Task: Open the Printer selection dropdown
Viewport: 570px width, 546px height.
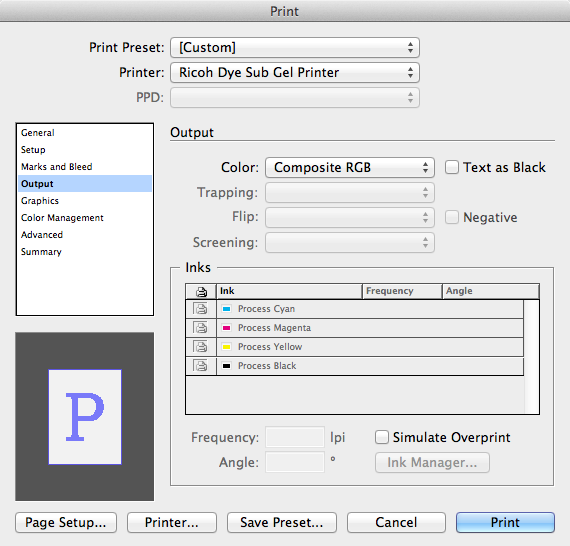Action: 295,72
